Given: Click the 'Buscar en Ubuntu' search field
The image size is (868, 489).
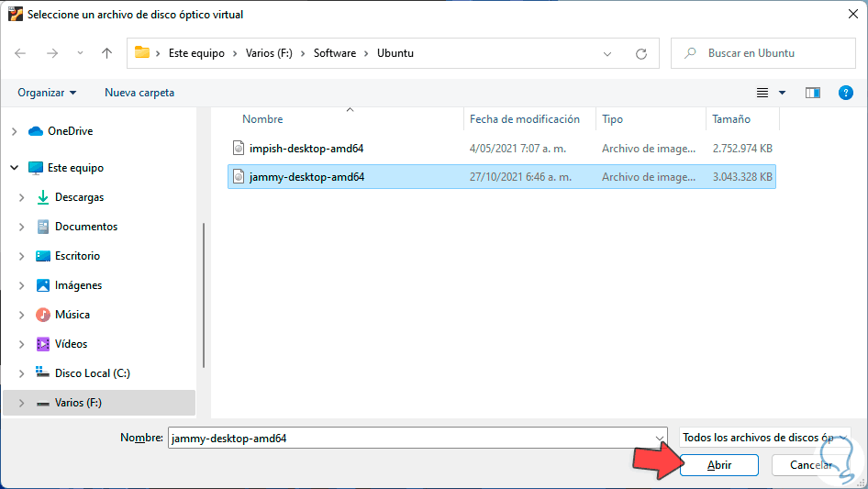Looking at the screenshot, I should (763, 53).
